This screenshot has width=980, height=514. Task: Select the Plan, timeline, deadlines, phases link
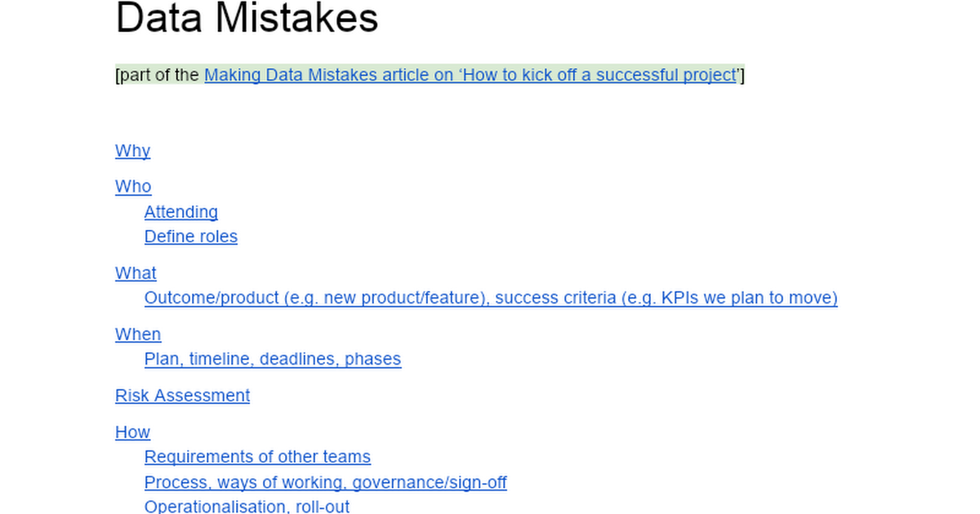(x=273, y=359)
